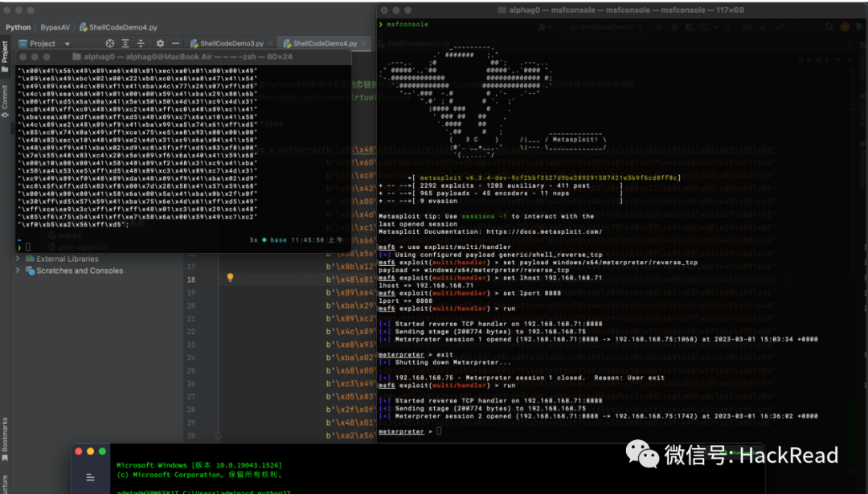Screen dimensions: 868x494
Task: Switch to the ShellCodeDemo3.py editor tab
Action: (231, 43)
